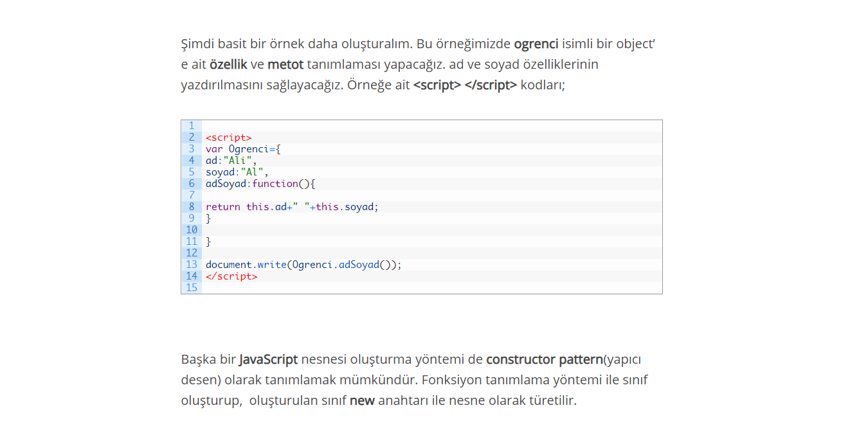Click the bold '<script> </script>' text in paragraph
868x428 pixels.
pyautogui.click(x=465, y=85)
